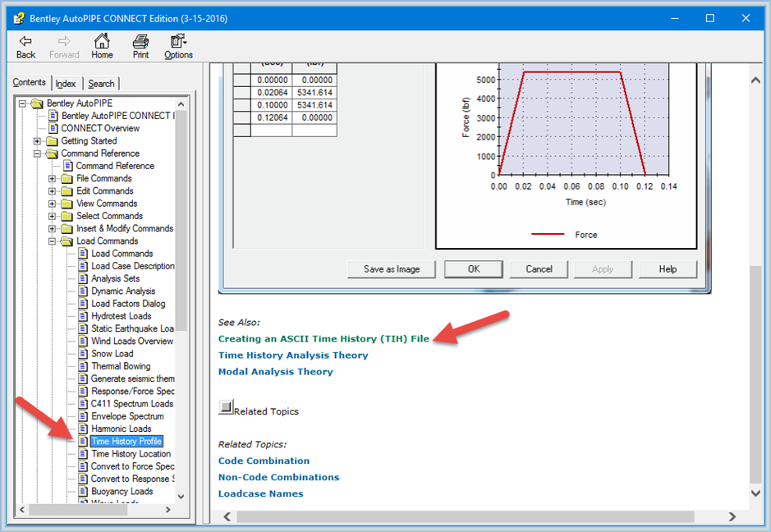
Task: Open Convert to Force Spectrum topic
Action: coord(133,466)
